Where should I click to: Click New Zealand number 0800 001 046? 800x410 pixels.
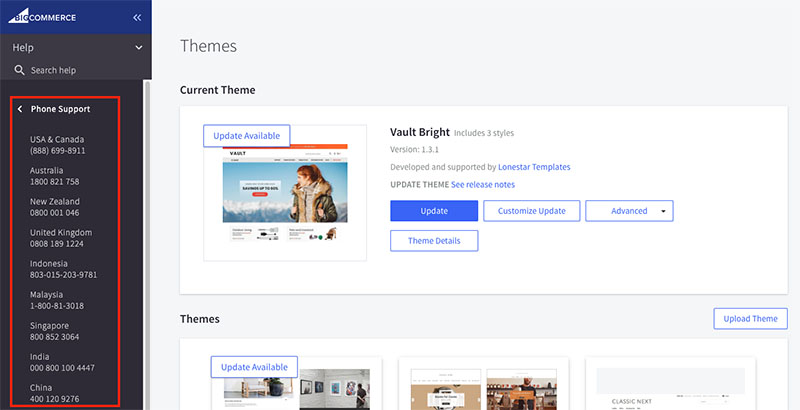(x=55, y=213)
